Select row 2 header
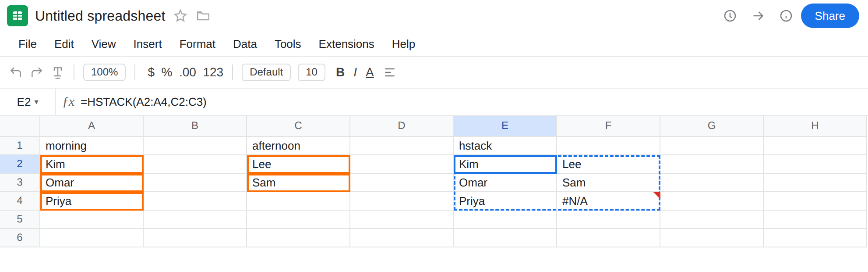This screenshot has width=868, height=272. (x=20, y=164)
